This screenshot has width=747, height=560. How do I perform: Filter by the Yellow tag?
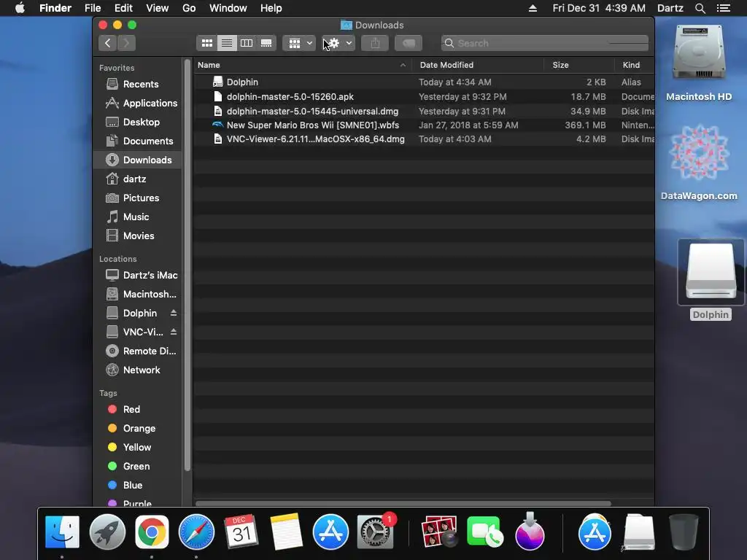pos(137,448)
